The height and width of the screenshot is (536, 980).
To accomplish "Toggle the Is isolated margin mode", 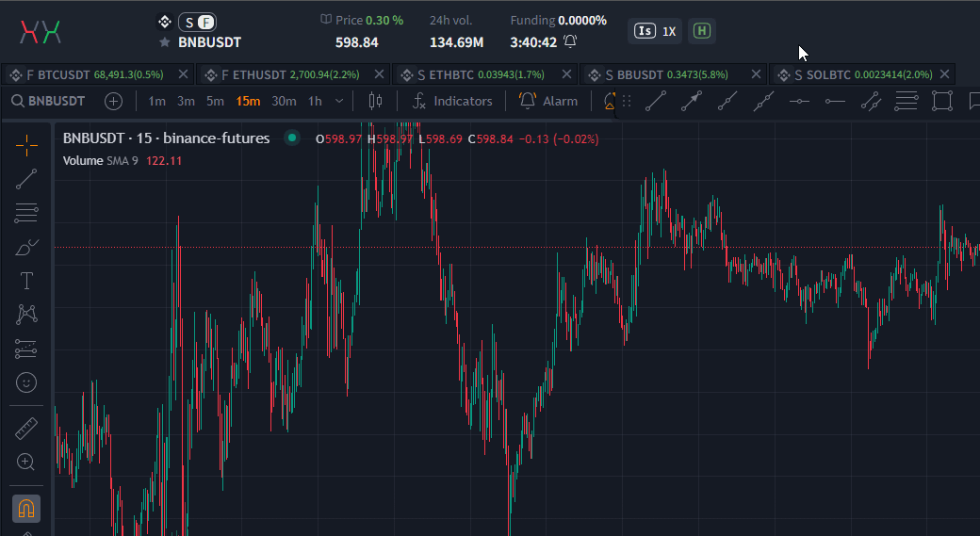I will pyautogui.click(x=645, y=30).
